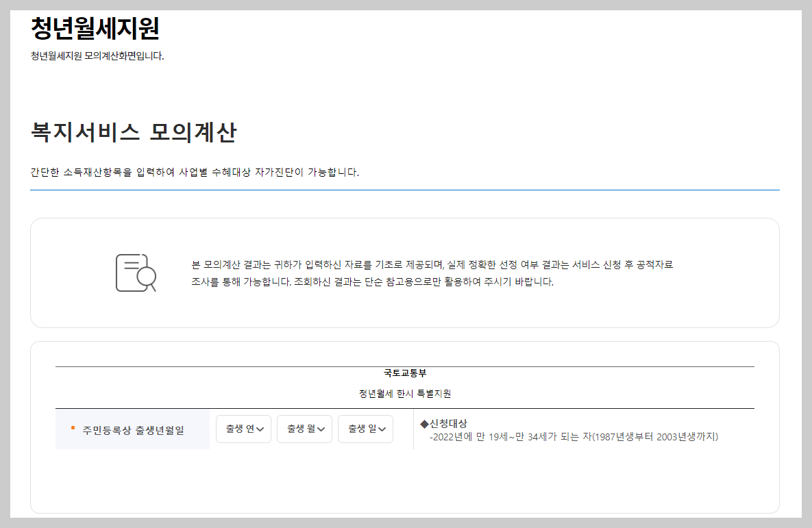Expand the chevron on the 출생 월 selector
The image size is (812, 528).
pyautogui.click(x=321, y=429)
